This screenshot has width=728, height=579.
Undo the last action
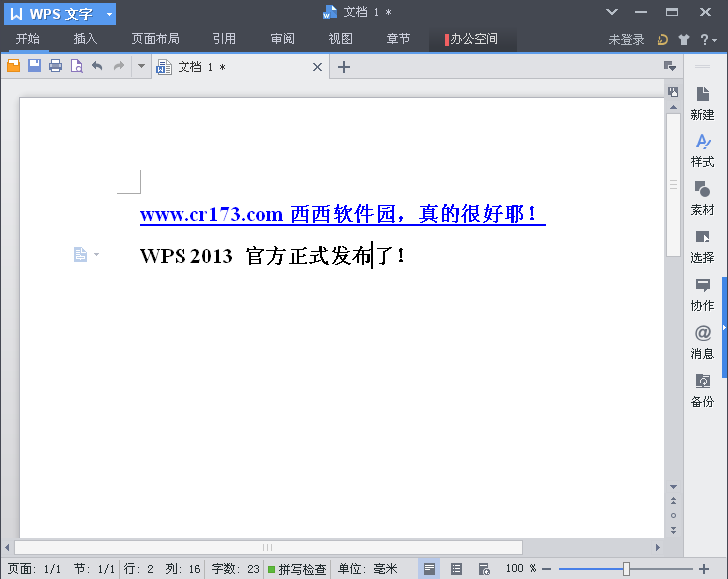click(97, 66)
